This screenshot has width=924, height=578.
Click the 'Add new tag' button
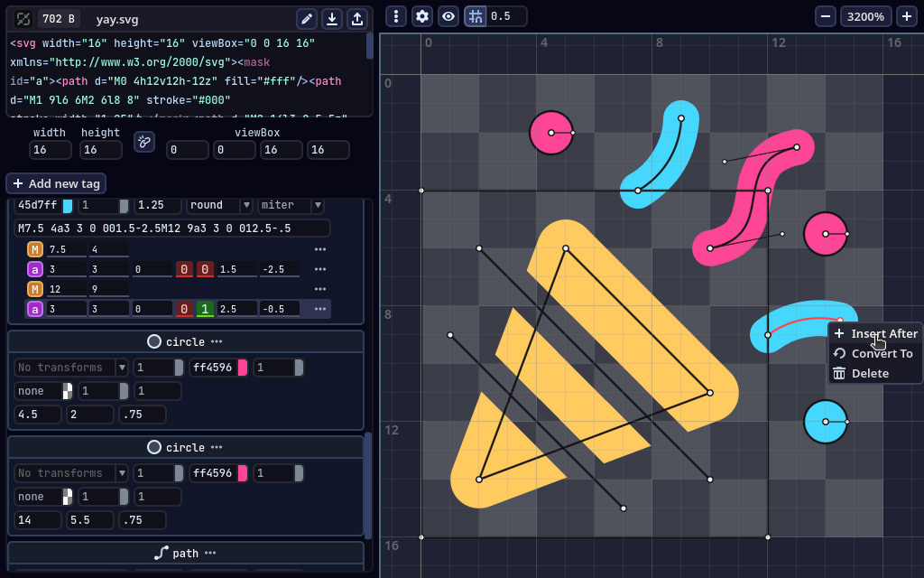56,183
